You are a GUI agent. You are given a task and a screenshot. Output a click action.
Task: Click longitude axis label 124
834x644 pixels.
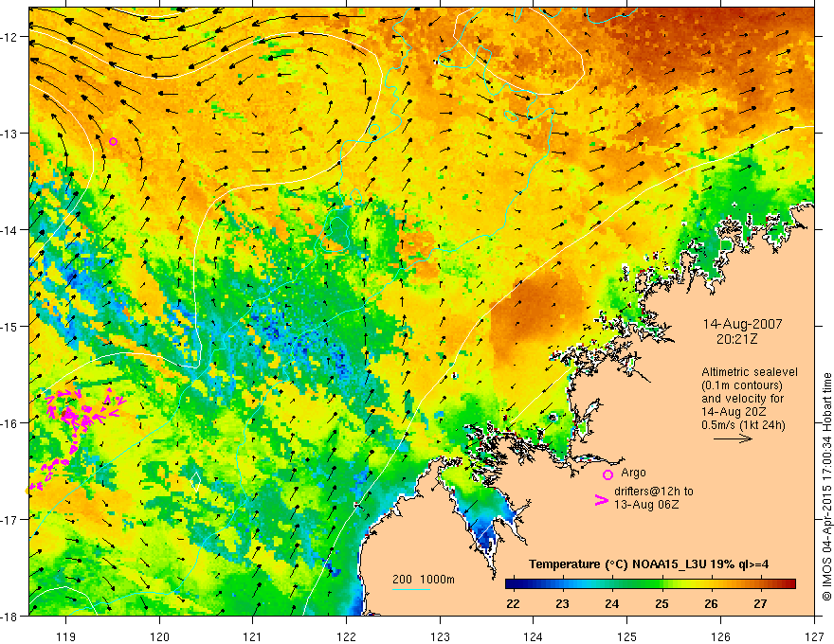(x=534, y=636)
